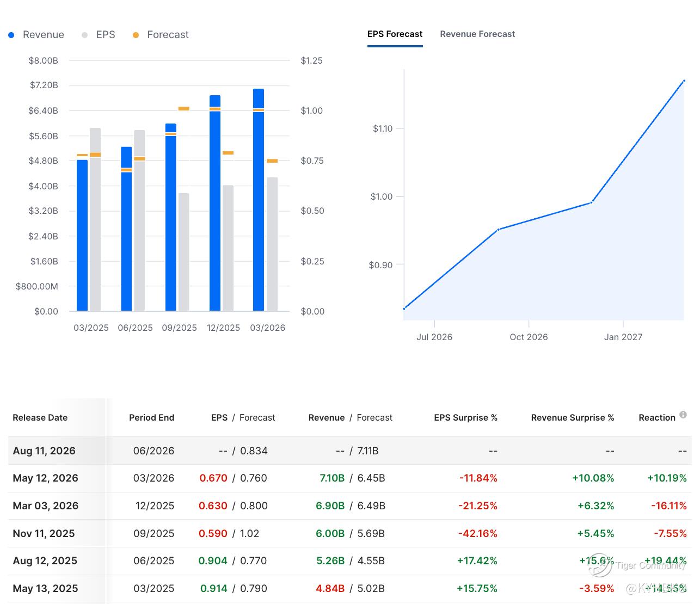The height and width of the screenshot is (604, 700).
Task: Select the Aug 11, 2026 release date
Action: 44,451
